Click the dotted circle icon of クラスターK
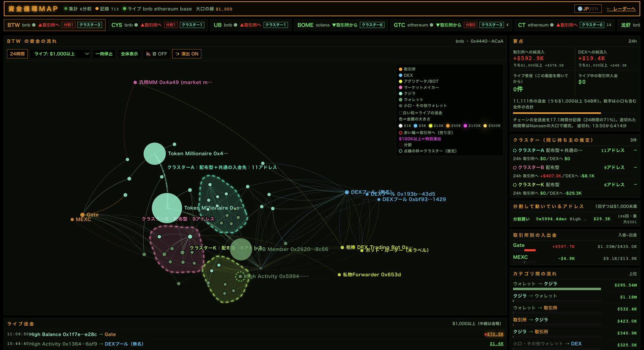 pyautogui.click(x=515, y=185)
